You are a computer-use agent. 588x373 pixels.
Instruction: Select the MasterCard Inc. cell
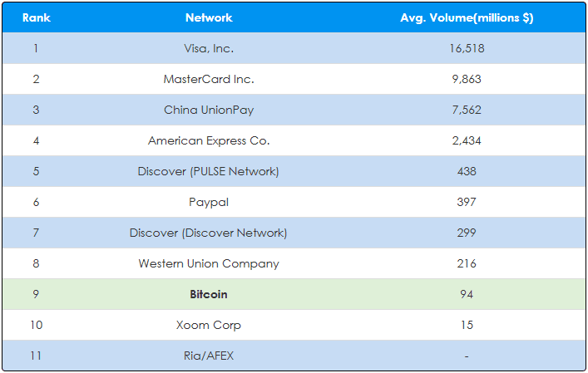point(209,79)
